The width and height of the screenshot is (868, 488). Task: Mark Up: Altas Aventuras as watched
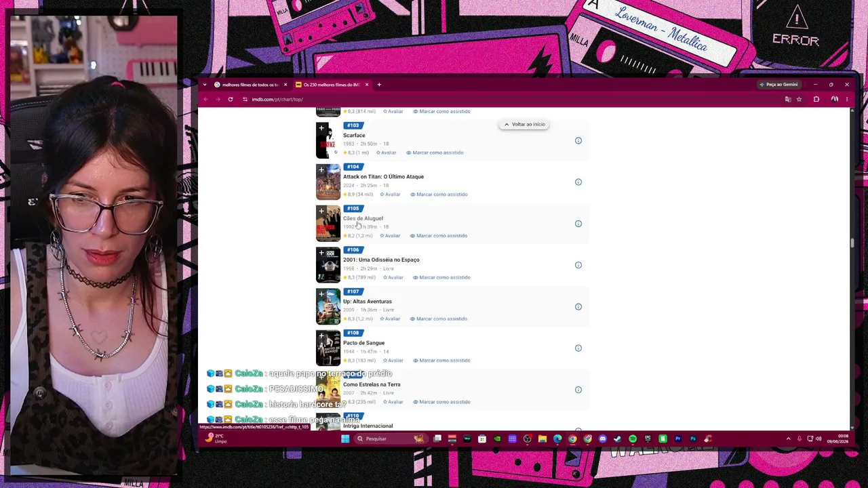[439, 319]
